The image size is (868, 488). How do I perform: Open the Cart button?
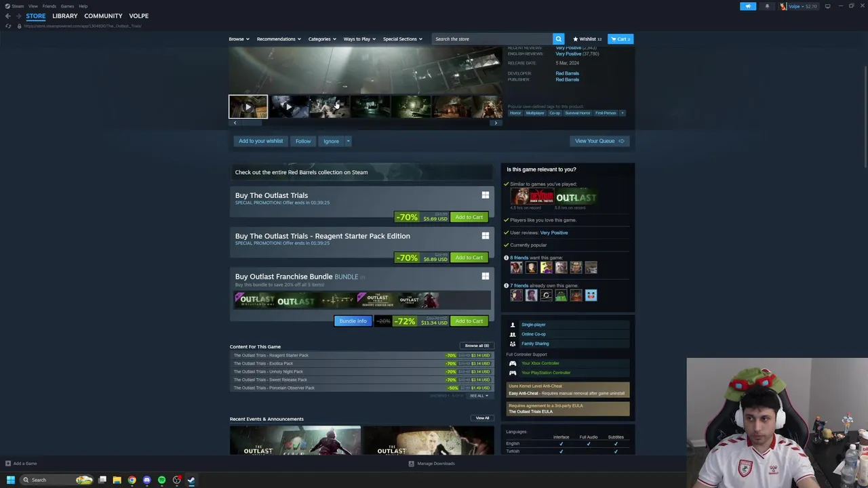click(x=620, y=39)
